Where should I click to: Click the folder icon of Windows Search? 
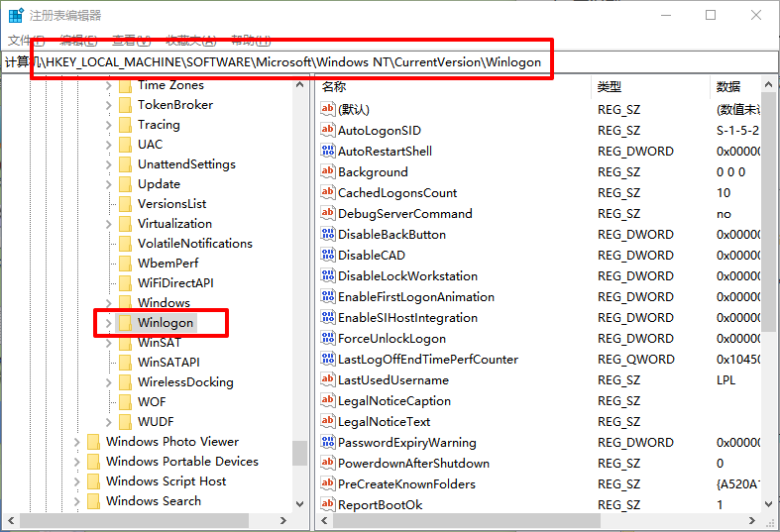coord(93,501)
